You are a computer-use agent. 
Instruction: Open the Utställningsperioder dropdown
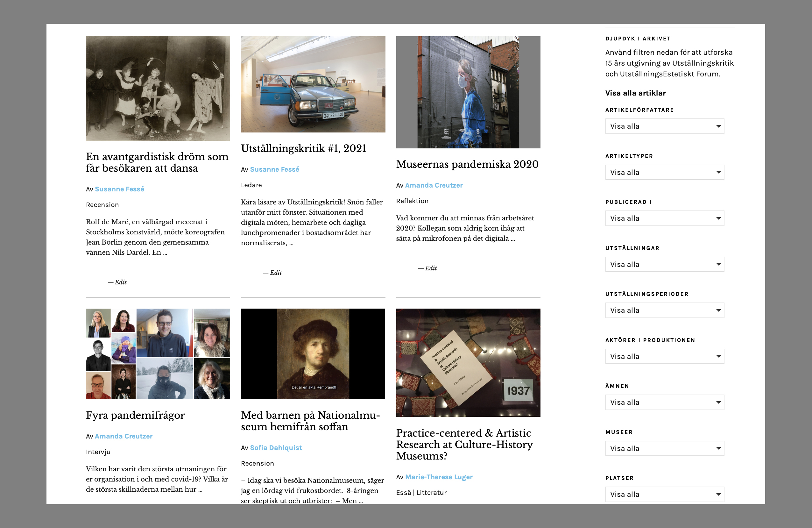tap(664, 310)
